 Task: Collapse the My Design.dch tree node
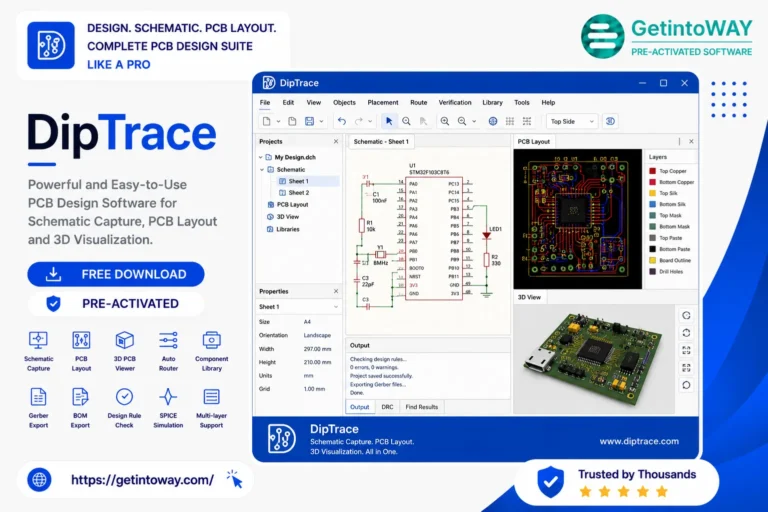(261, 157)
